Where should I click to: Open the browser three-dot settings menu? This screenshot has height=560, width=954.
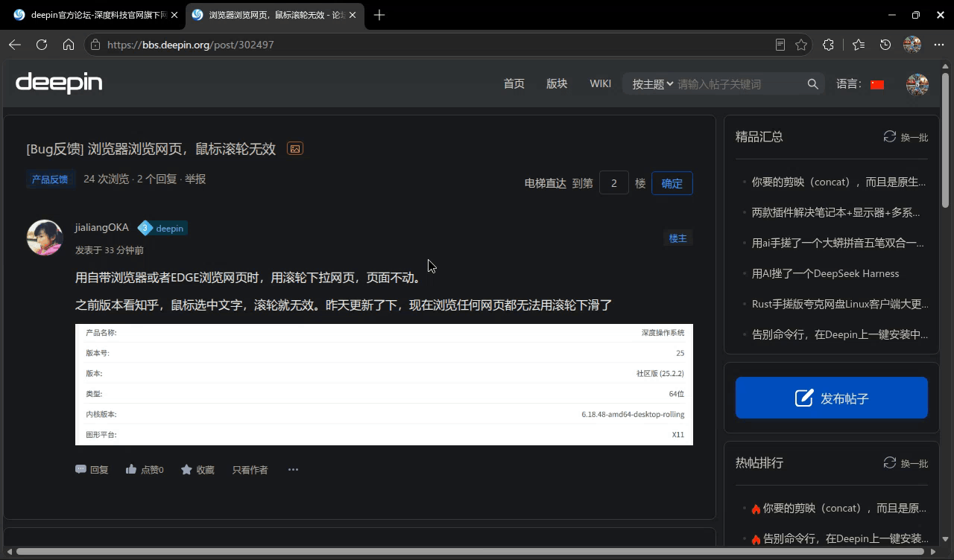pos(938,45)
